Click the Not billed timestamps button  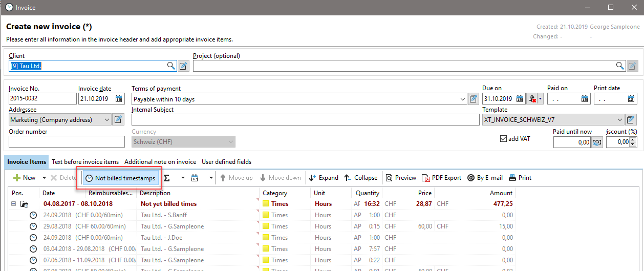click(x=120, y=178)
